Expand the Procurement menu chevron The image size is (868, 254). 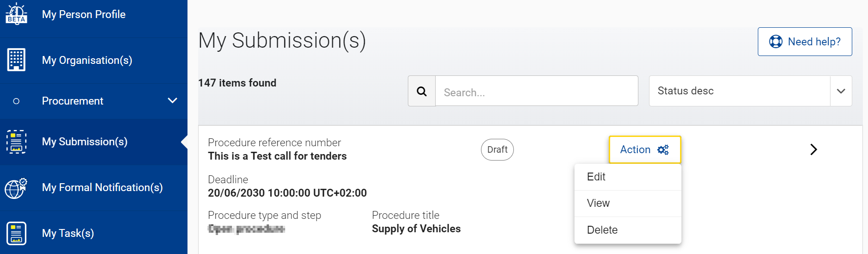173,100
